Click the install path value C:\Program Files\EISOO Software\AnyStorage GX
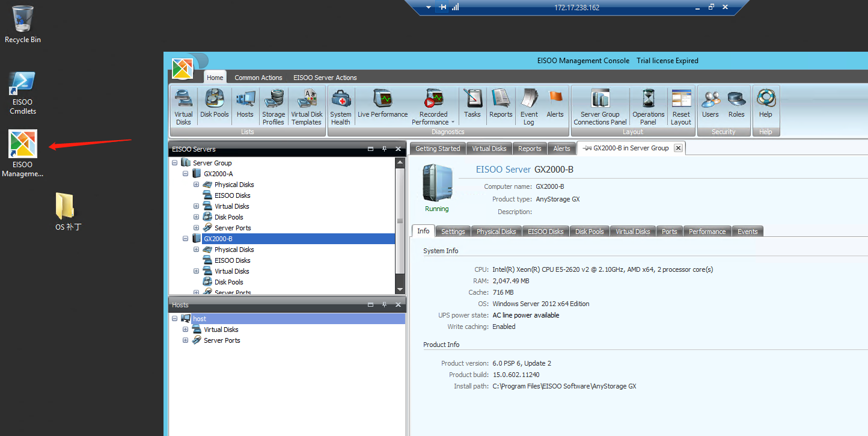868x436 pixels. [564, 386]
